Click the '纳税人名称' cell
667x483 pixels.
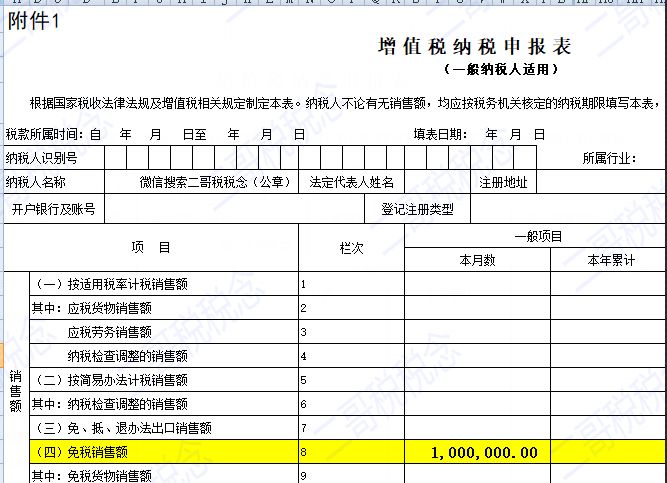point(54,182)
